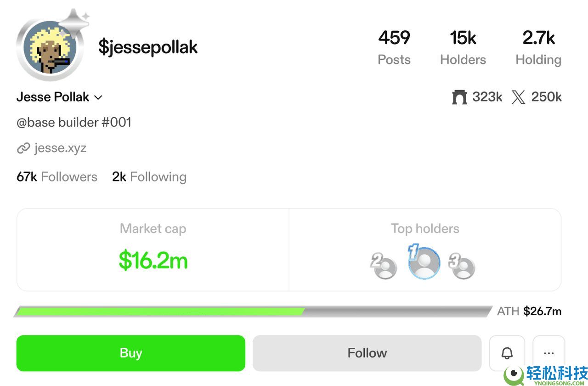Viewport: 588px width, 386px height.
Task: Click the Zora arch icon showing 323k
Action: 459,97
